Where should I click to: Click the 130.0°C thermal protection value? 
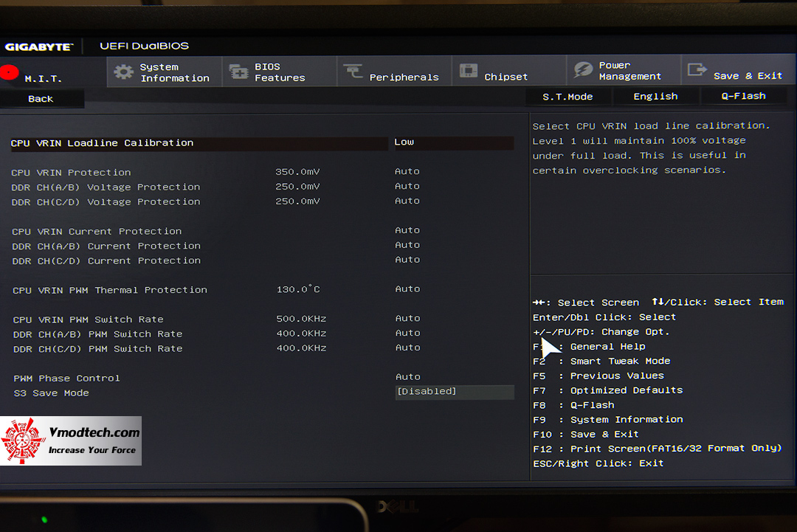[298, 289]
